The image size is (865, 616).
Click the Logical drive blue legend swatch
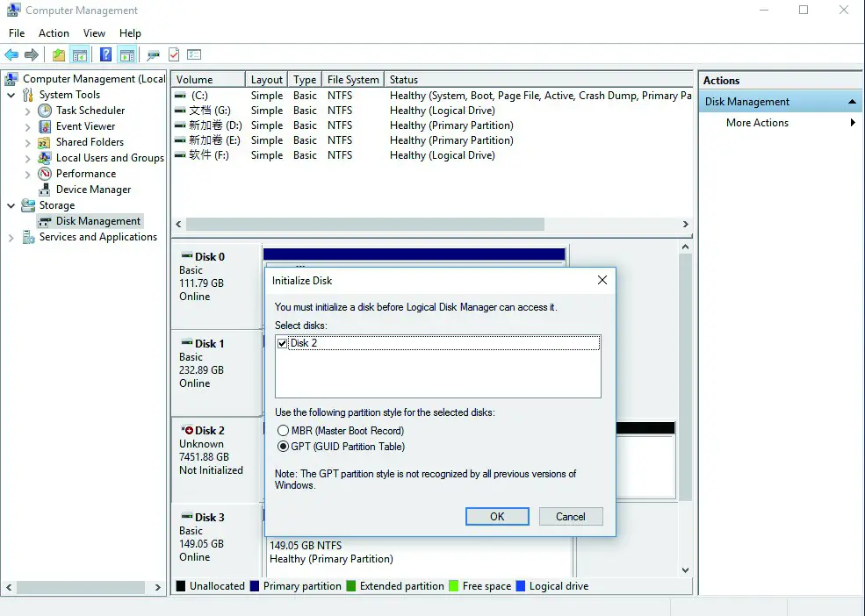(520, 585)
